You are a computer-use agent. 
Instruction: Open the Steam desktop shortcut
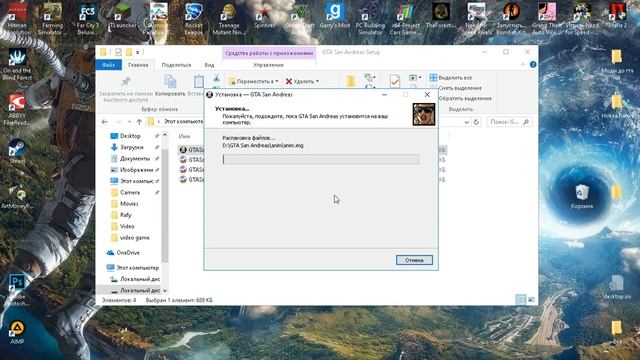(x=17, y=152)
